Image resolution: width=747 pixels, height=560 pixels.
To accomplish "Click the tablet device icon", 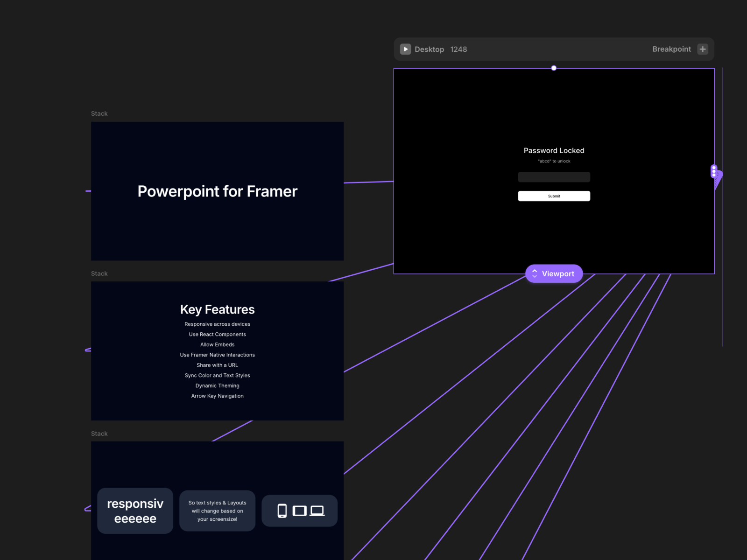I will pos(299,511).
